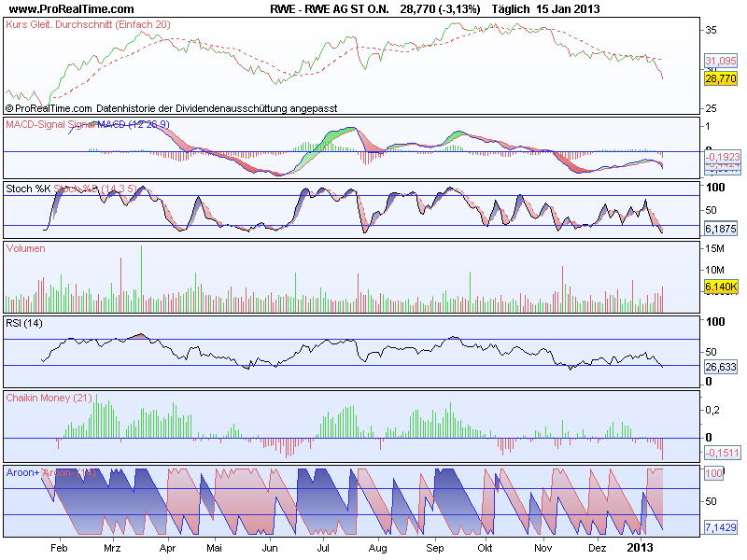Select the Chaikin Money (21) label

(49, 398)
